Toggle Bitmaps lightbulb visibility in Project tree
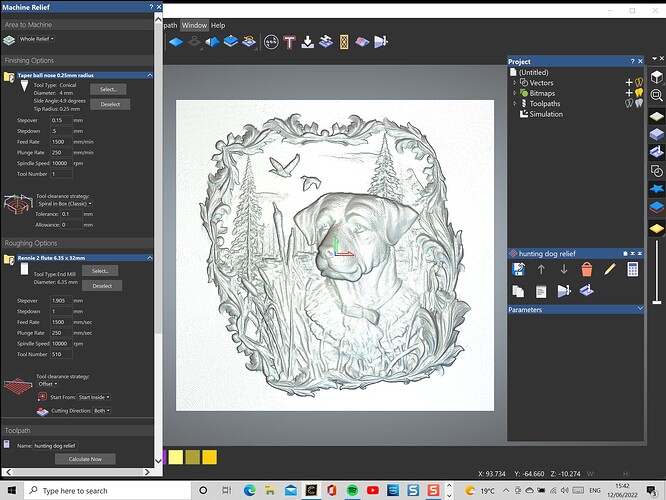The image size is (666, 500). (x=639, y=93)
